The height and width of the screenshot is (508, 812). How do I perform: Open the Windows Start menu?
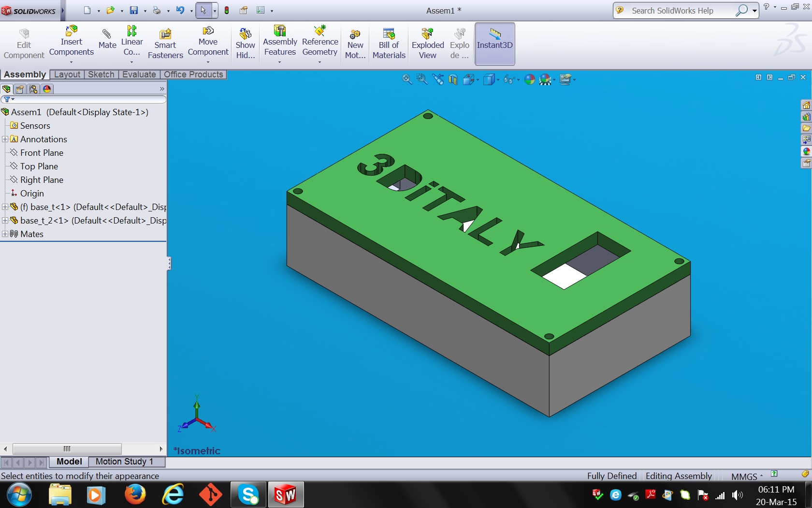[x=19, y=494]
